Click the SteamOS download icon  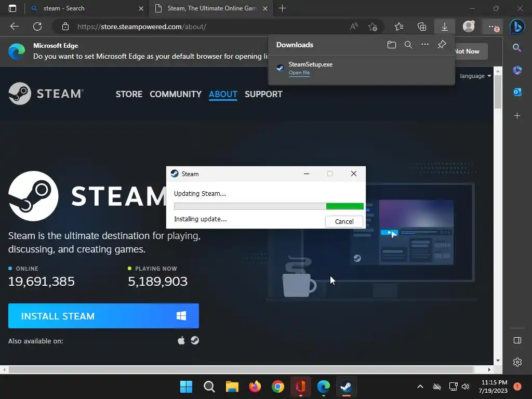pos(195,340)
